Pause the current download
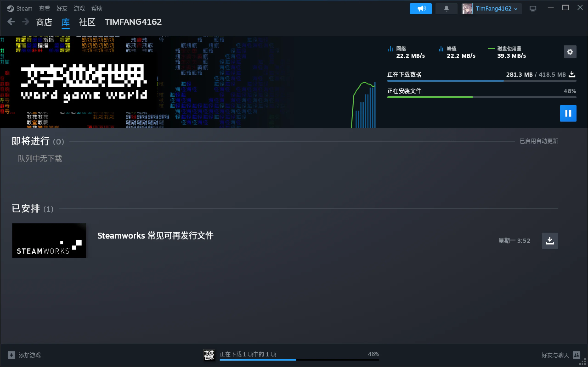 point(568,113)
